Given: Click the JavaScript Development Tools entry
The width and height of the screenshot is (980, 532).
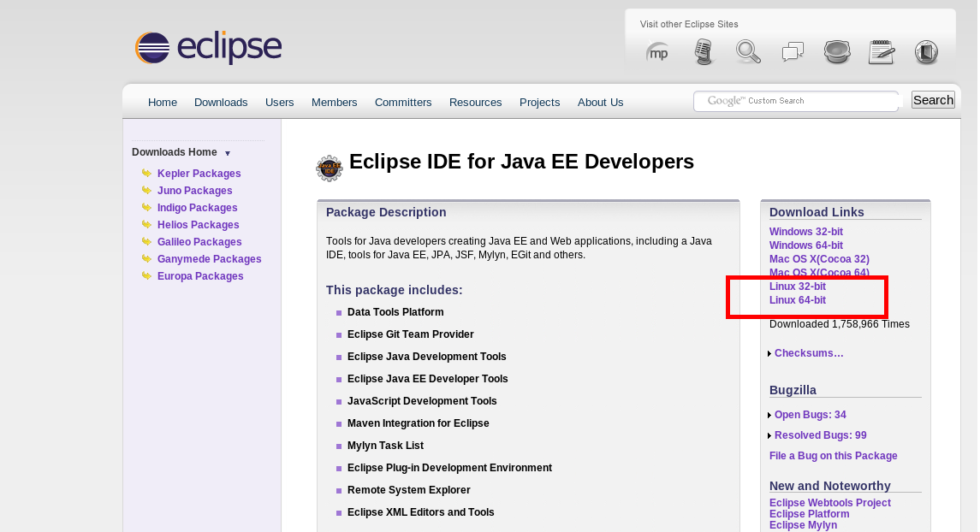Looking at the screenshot, I should point(422,401).
